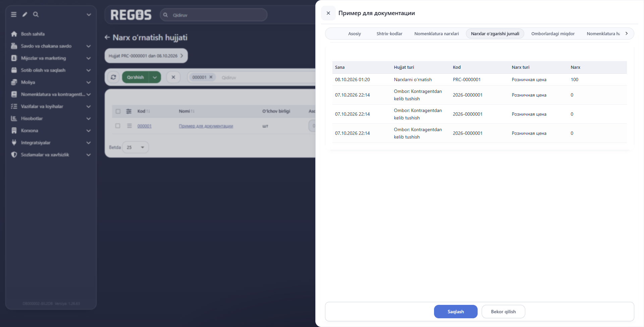The width and height of the screenshot is (644, 327).
Task: Click the Hisobotlar chart icon
Action: point(14,118)
